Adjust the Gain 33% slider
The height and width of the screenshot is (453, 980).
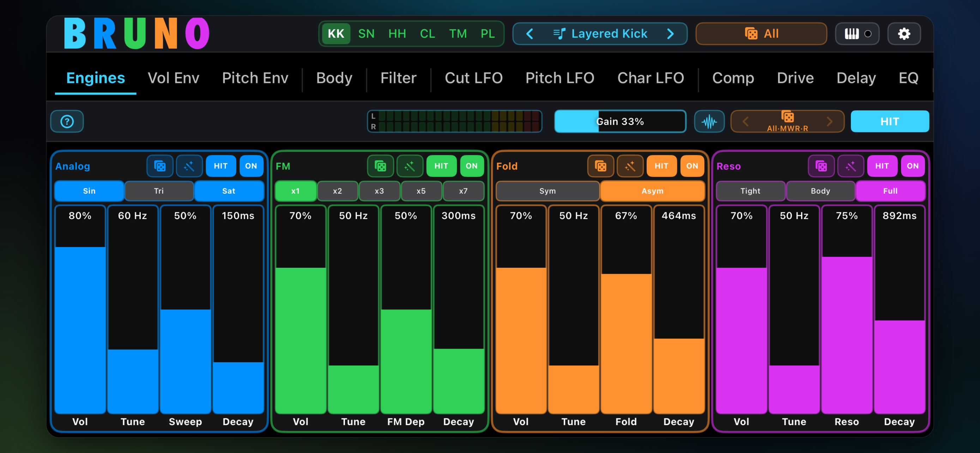pyautogui.click(x=620, y=121)
